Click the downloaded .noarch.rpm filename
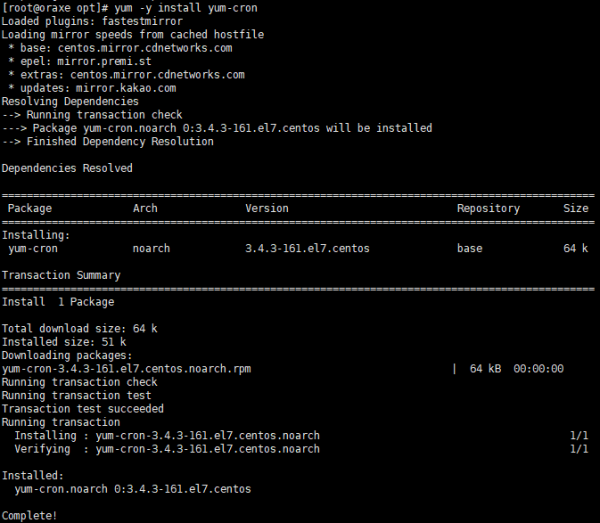The width and height of the screenshot is (600, 523). click(126, 368)
